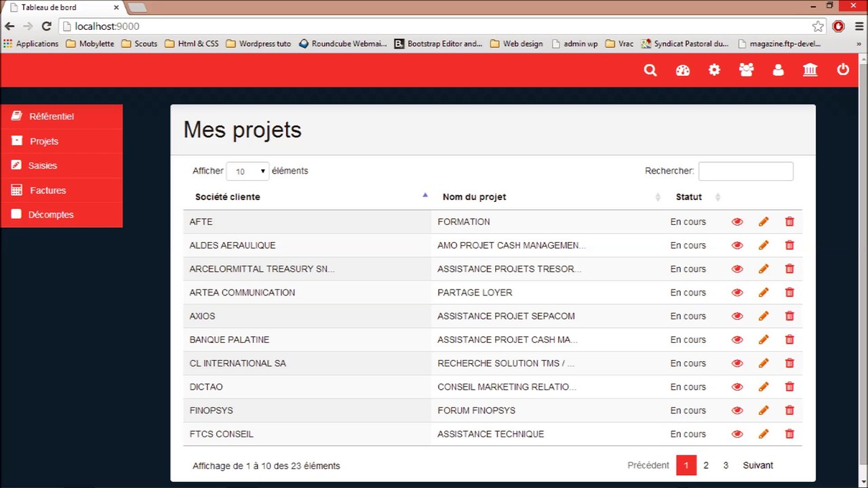This screenshot has height=488, width=868.
Task: Edit the FINOPSYS project
Action: click(764, 410)
